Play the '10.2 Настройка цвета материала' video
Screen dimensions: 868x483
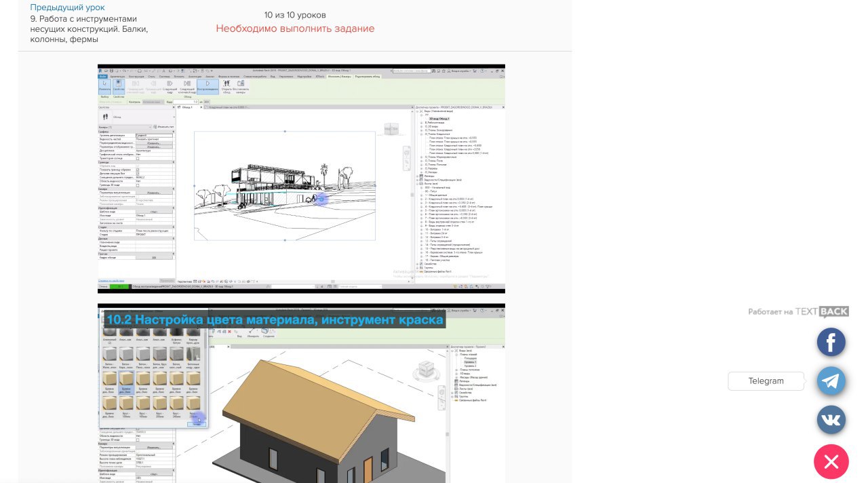pos(301,393)
